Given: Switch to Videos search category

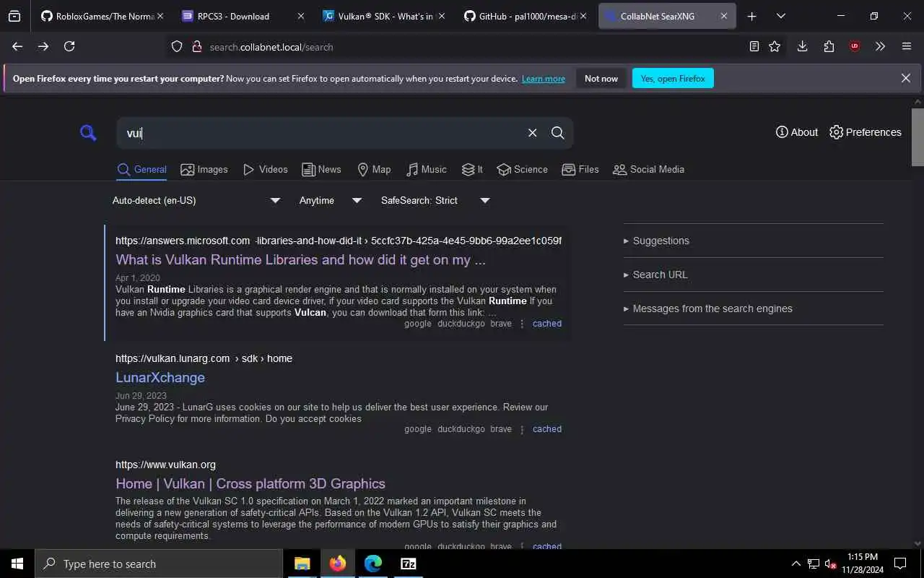Looking at the screenshot, I should tap(266, 169).
